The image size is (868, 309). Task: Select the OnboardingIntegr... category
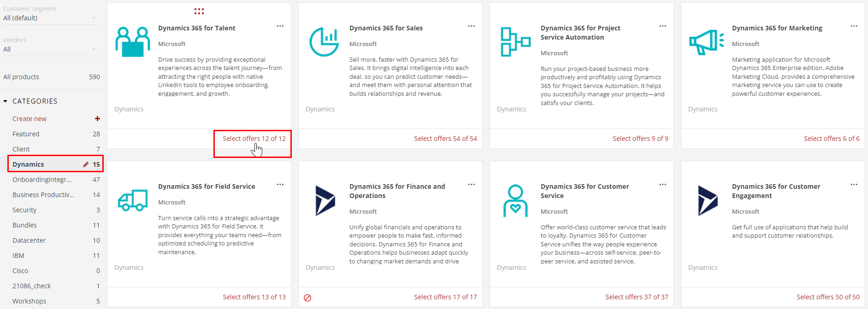[56, 180]
